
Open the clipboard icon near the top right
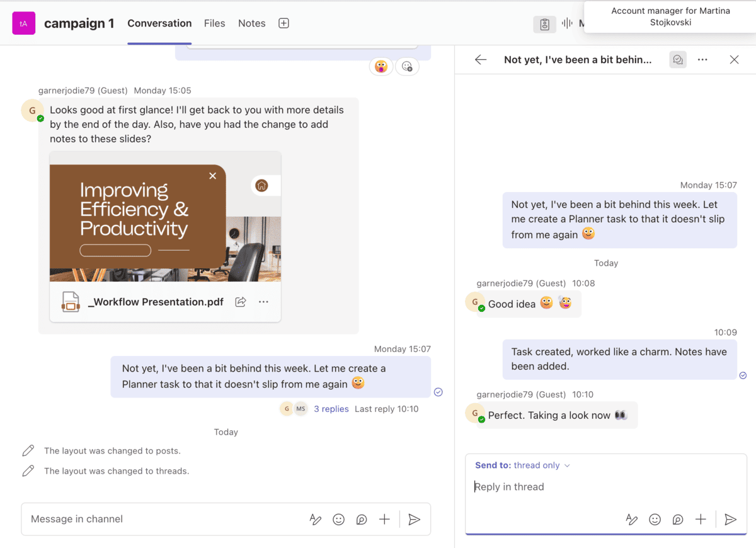[x=544, y=24]
